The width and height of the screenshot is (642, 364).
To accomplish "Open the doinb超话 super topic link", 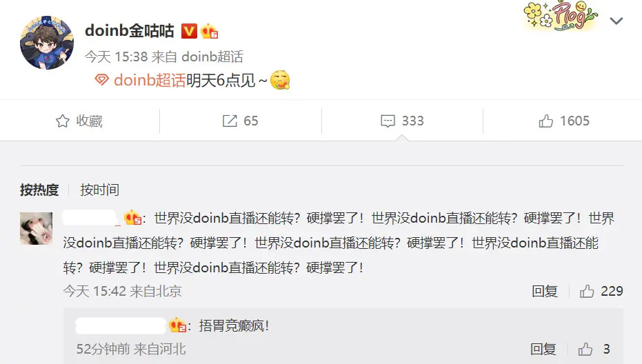I will pos(150,80).
